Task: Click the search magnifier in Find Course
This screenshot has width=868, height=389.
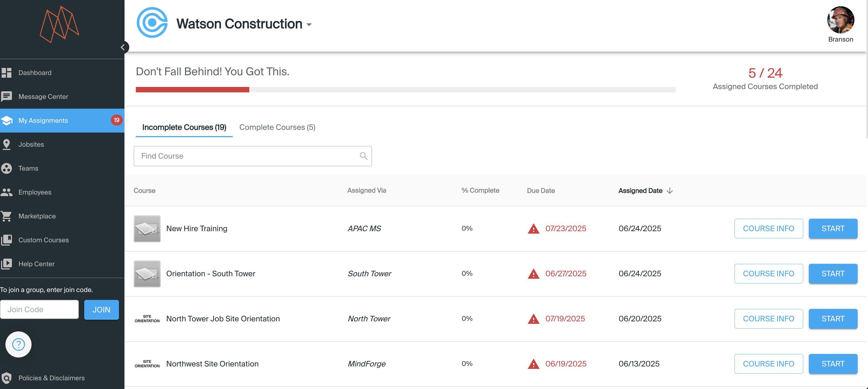Action: click(x=363, y=156)
